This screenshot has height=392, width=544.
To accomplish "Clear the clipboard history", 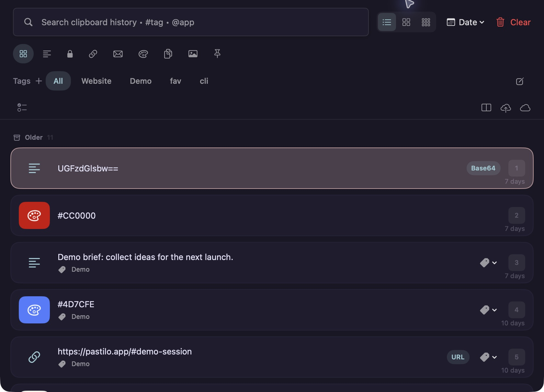I will coord(513,22).
